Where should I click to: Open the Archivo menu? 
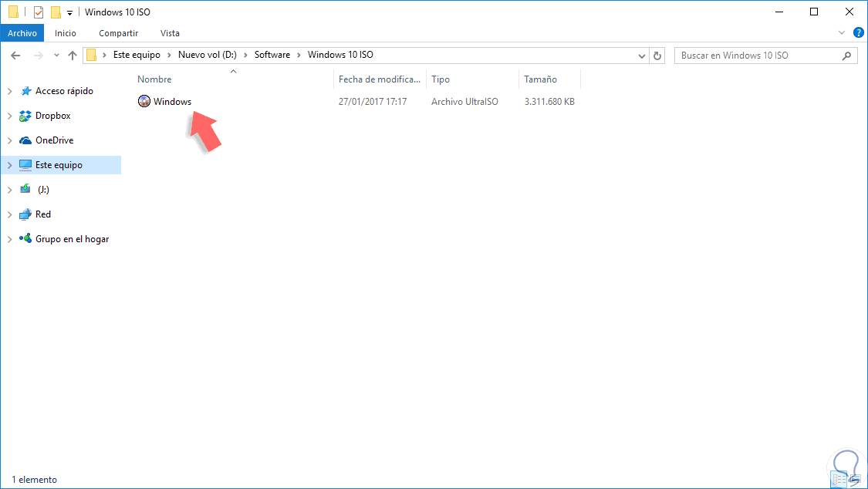[x=22, y=33]
